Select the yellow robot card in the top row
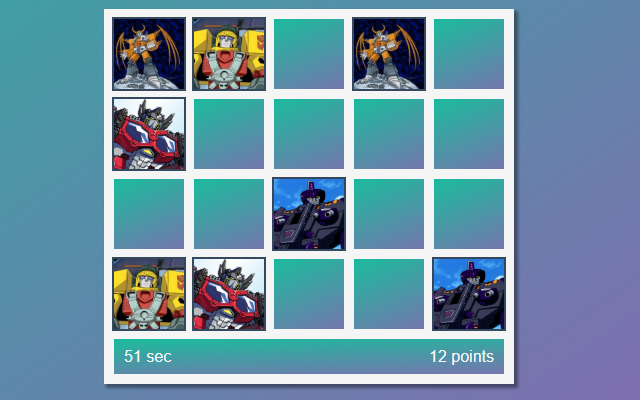Image resolution: width=640 pixels, height=400 pixels. coord(229,54)
